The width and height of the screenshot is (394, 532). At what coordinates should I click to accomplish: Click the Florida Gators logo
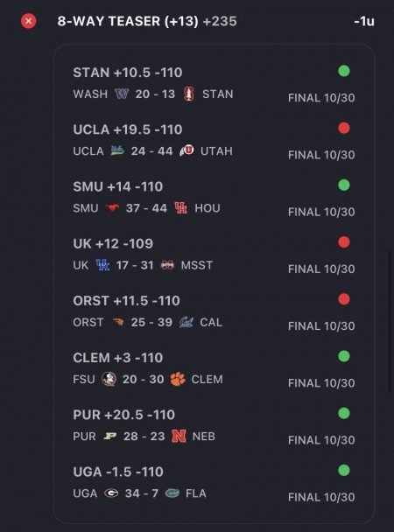(x=172, y=493)
